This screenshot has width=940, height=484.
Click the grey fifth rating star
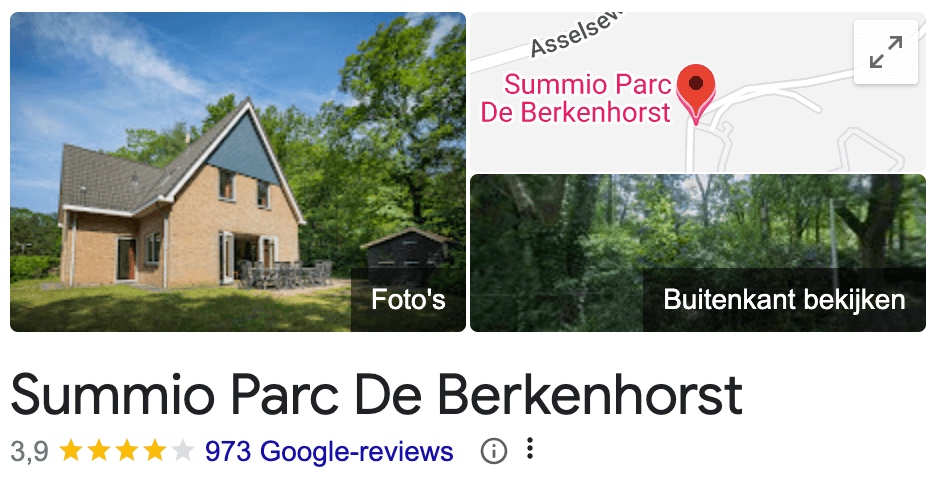183,450
